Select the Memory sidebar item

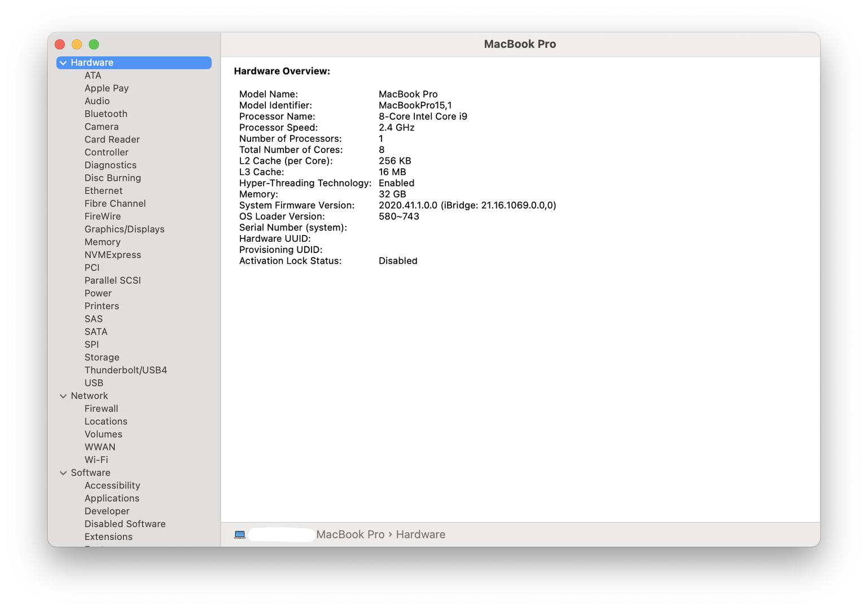click(102, 242)
